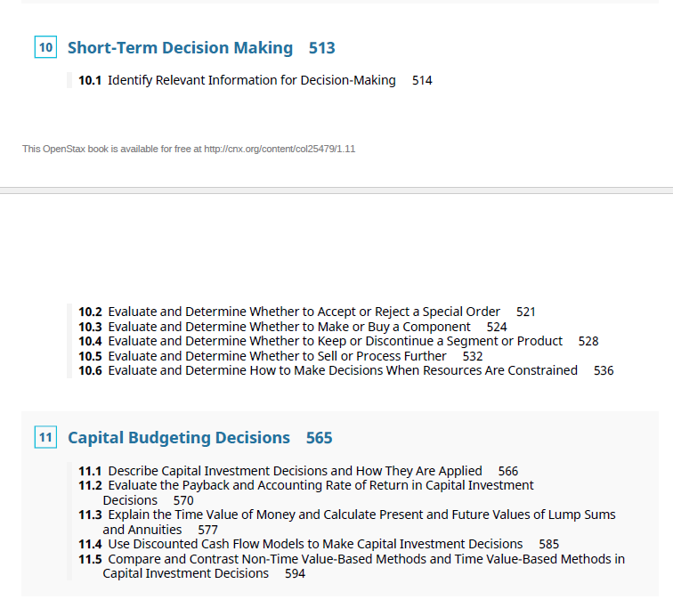Open section 10.1 Identify Relevant Information
The image size is (673, 616).
[255, 80]
